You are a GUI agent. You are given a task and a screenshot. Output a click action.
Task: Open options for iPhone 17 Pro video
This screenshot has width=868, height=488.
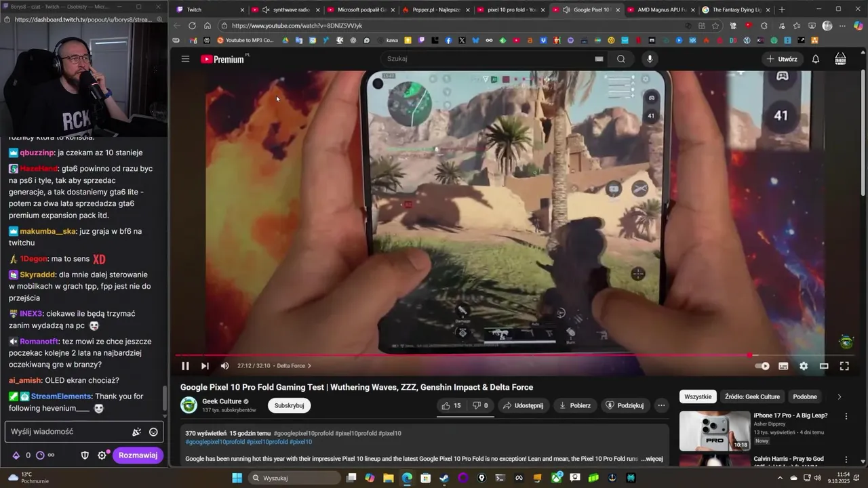pos(846,416)
